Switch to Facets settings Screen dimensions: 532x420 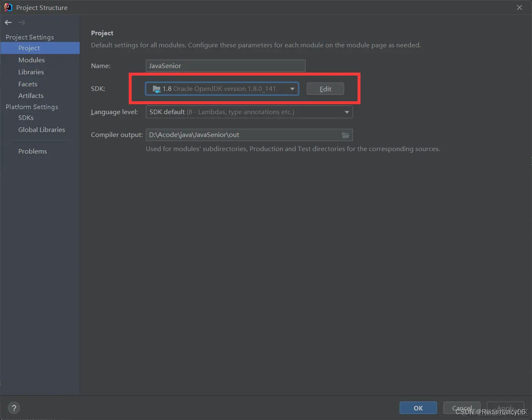[x=28, y=84]
